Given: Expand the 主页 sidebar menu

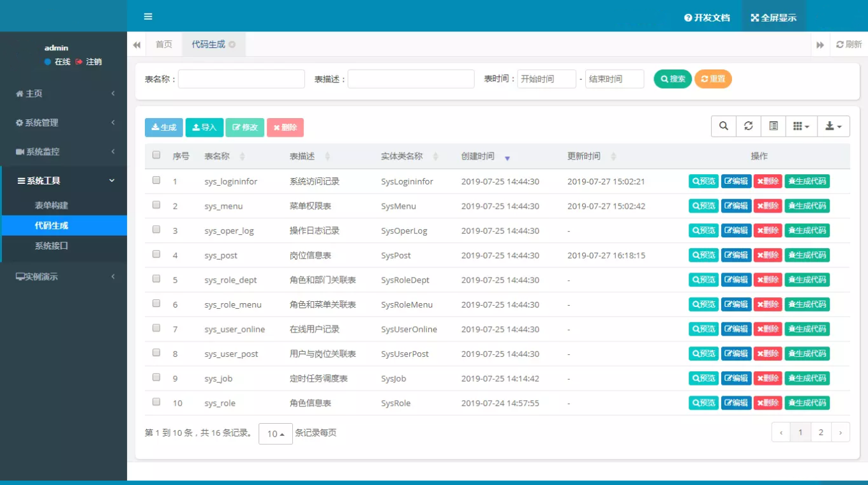Looking at the screenshot, I should tap(64, 94).
